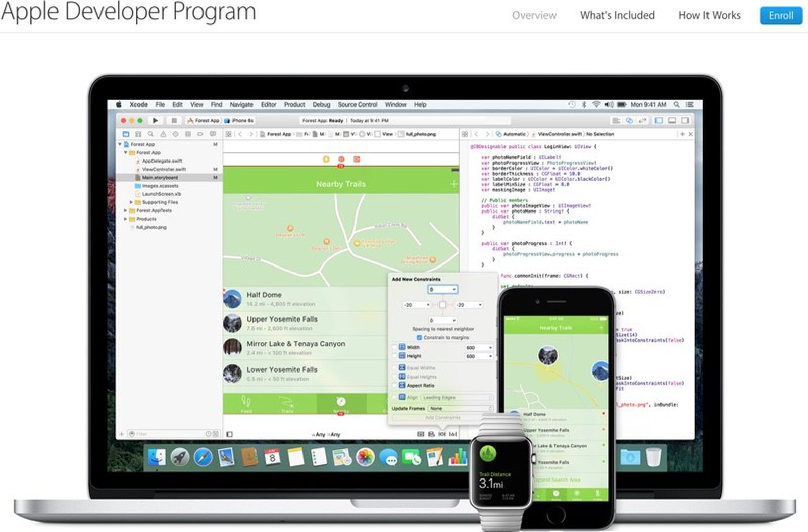
Task: Toggle the debug area bottom panel icon
Action: click(x=672, y=121)
